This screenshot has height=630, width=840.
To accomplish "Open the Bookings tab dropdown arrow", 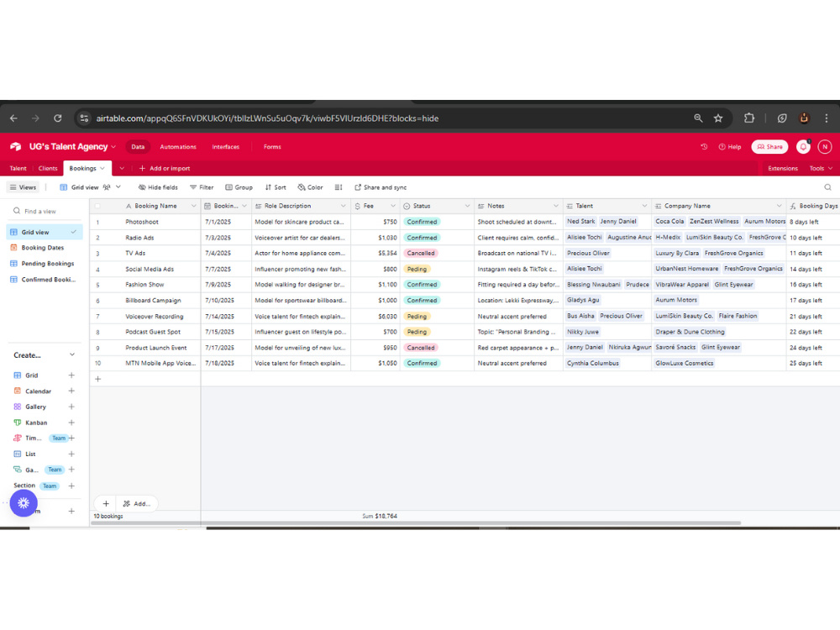I will tap(102, 168).
